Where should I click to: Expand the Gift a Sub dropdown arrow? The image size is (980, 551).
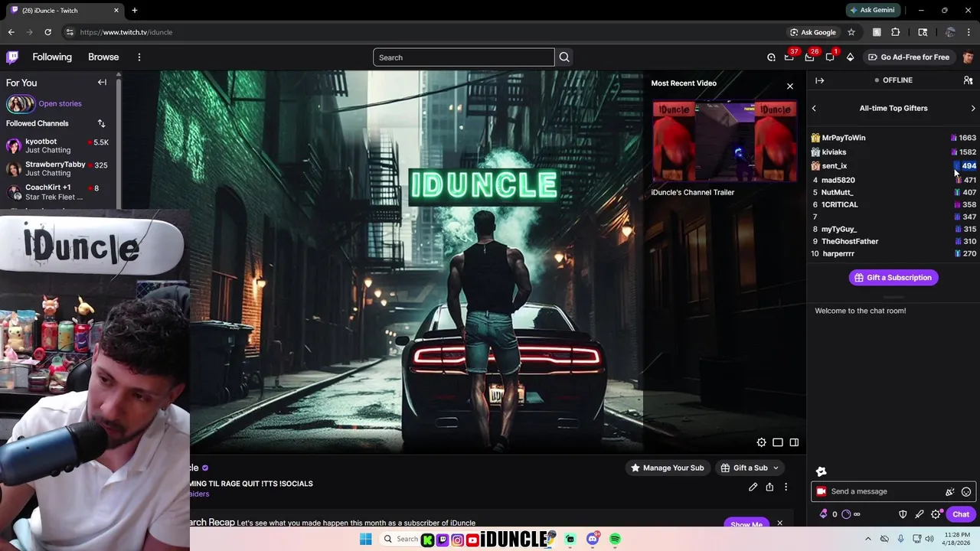pos(776,468)
